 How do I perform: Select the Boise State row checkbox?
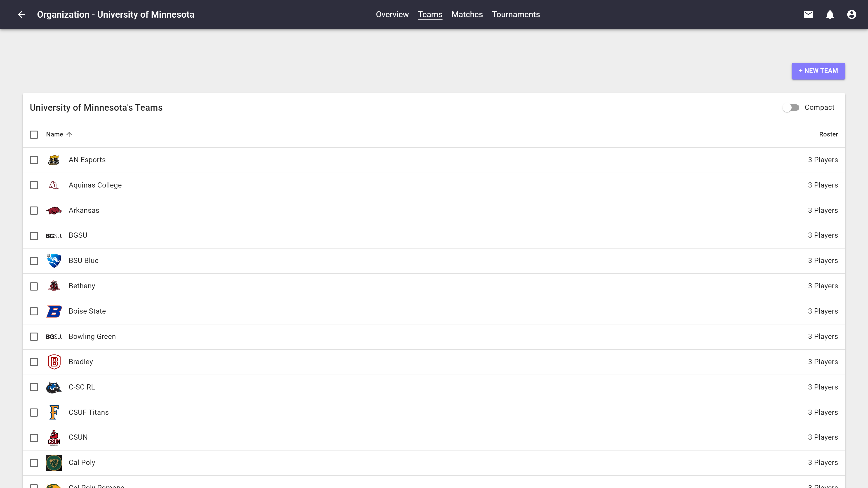click(34, 311)
